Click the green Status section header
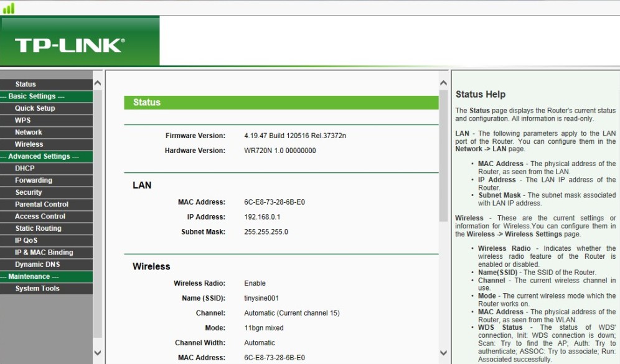620x364 pixels. pos(281,103)
